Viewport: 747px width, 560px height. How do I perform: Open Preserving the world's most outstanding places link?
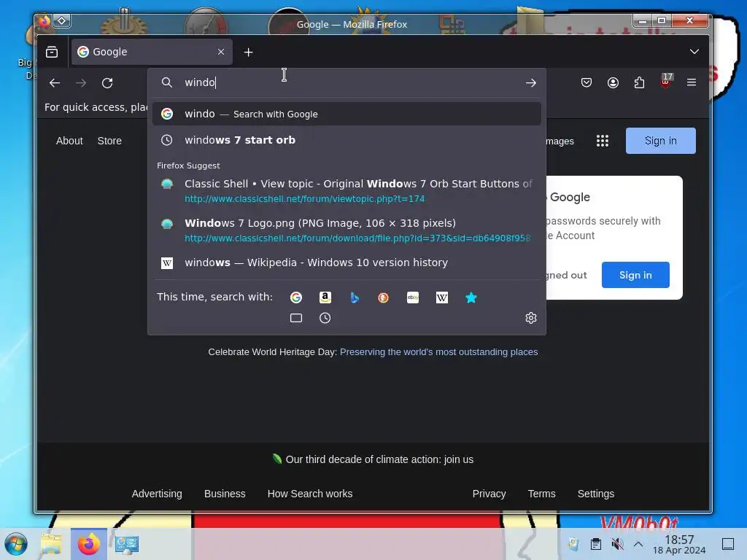pos(438,352)
